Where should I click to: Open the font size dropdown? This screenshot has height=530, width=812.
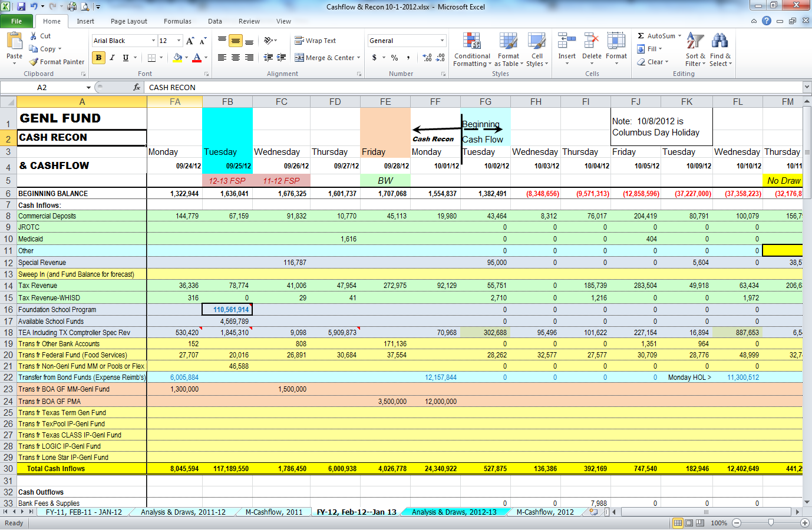pos(179,41)
